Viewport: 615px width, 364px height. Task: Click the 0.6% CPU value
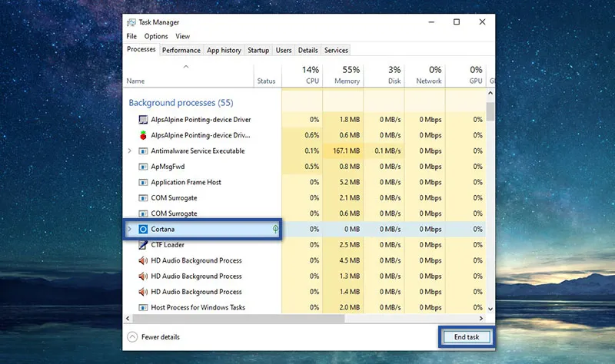point(312,135)
